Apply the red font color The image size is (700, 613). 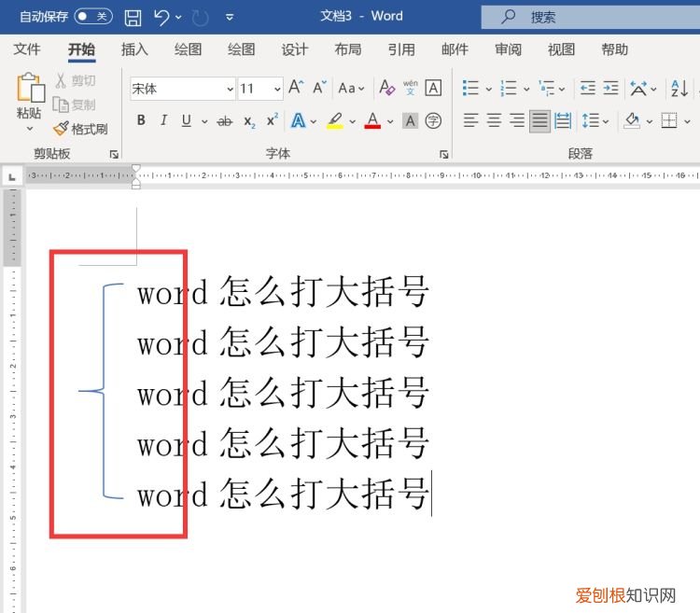click(372, 121)
